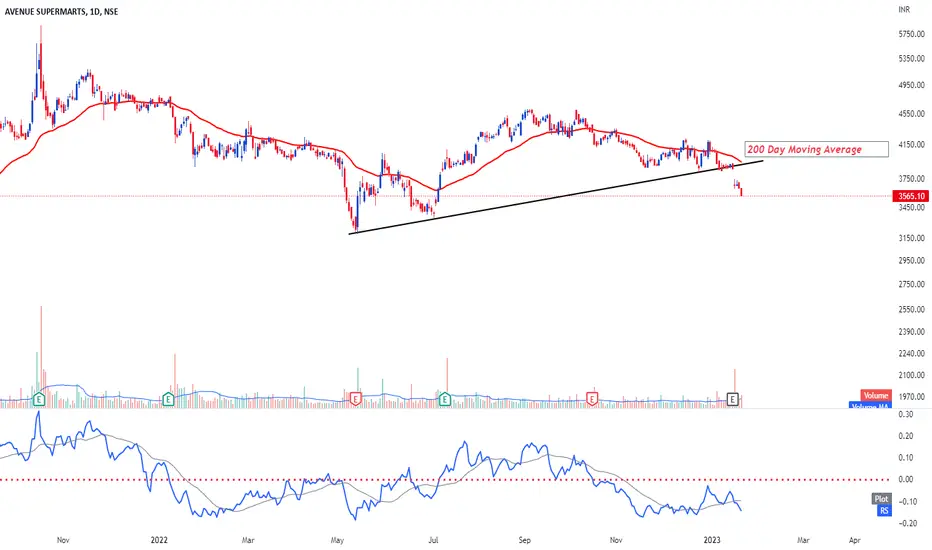Click the 3750.00 price axis label
This screenshot has width=932, height=550.
click(x=912, y=178)
